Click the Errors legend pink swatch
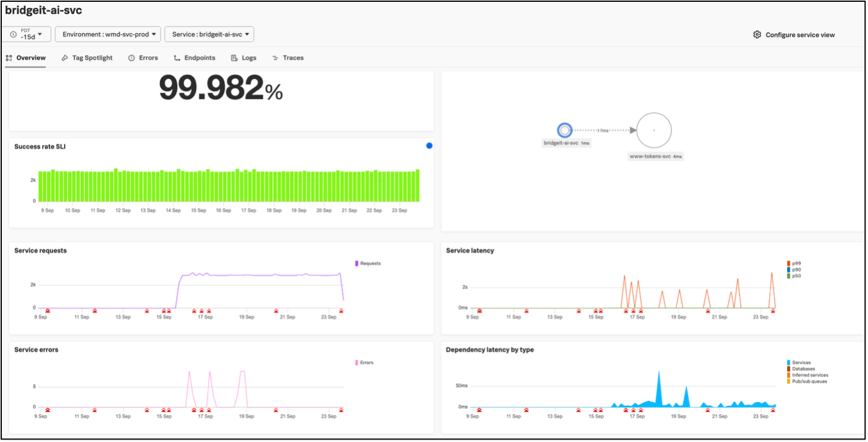This screenshot has height=442, width=868. 356,363
